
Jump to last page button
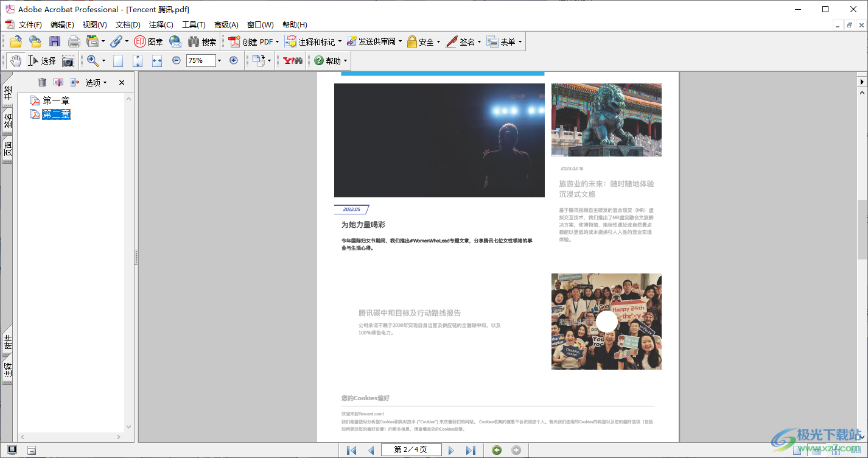click(x=471, y=450)
